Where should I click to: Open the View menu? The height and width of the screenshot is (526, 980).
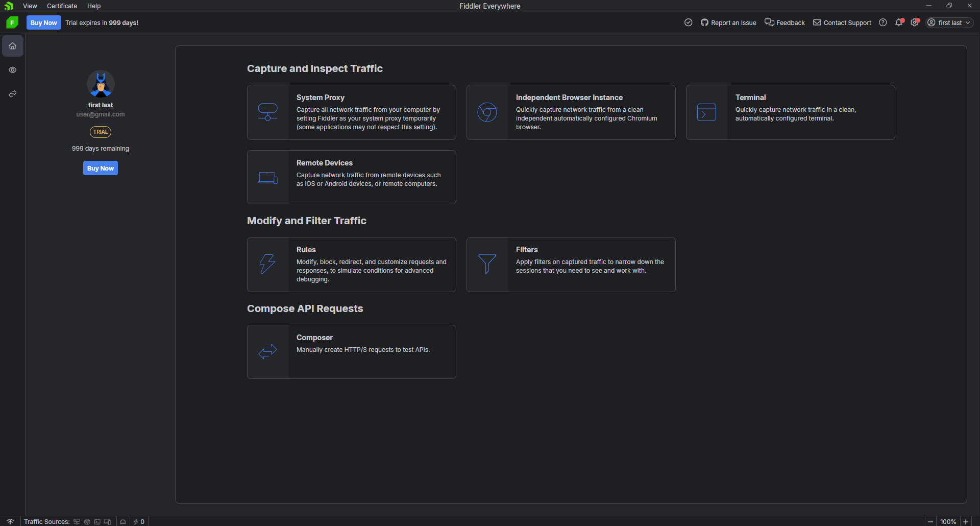tap(30, 6)
